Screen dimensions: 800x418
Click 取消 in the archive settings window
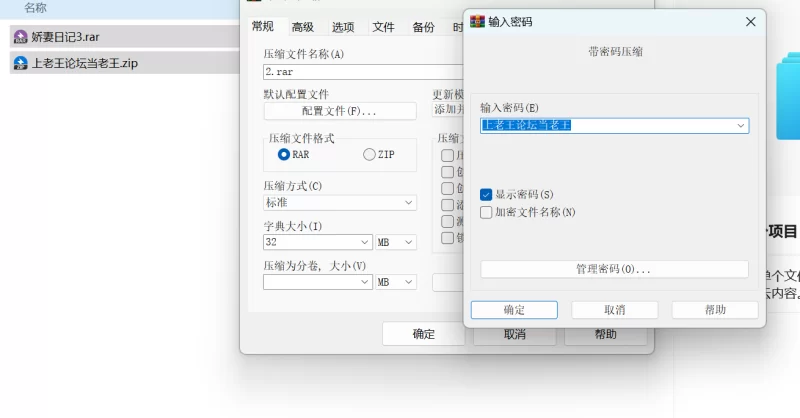(x=515, y=334)
